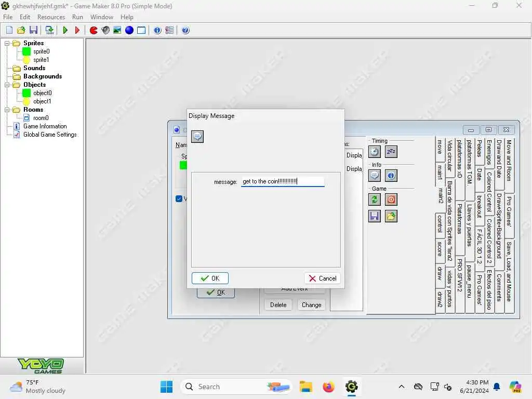Click OK in the Display Message dialog
Viewport: 532px width, 399px height.
coord(210,278)
